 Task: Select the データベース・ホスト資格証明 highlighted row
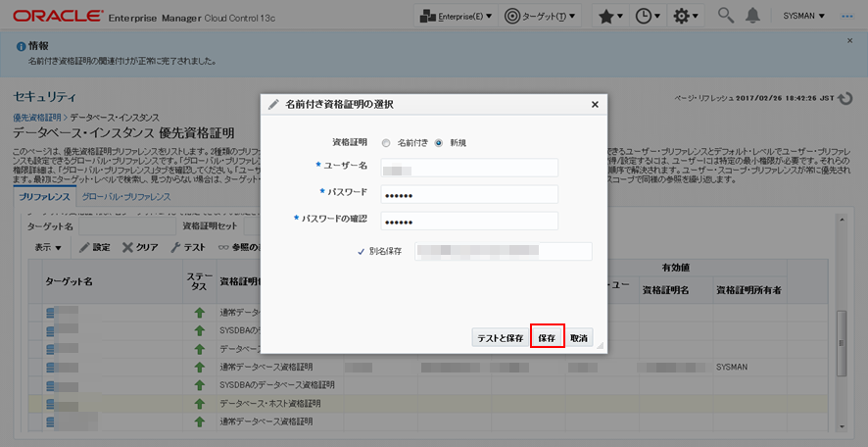coord(428,403)
